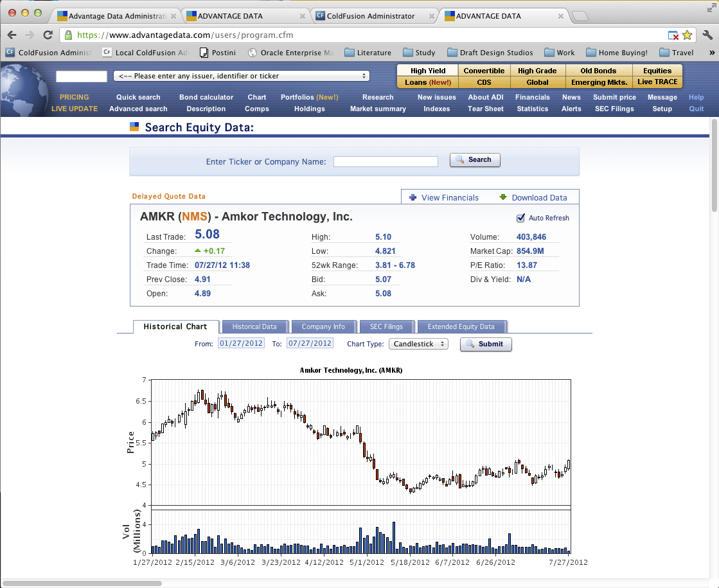Click the globe logo in the header
This screenshot has height=588, width=719.
click(24, 91)
